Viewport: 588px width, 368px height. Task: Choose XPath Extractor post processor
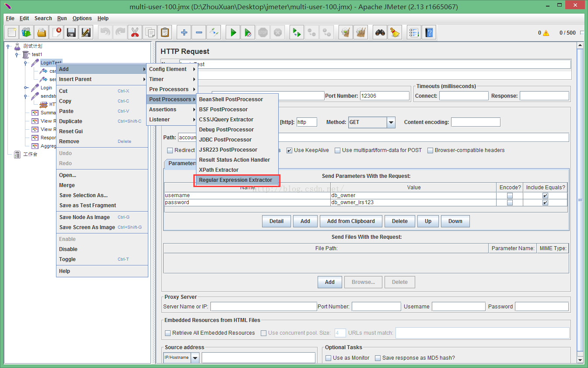point(237,170)
